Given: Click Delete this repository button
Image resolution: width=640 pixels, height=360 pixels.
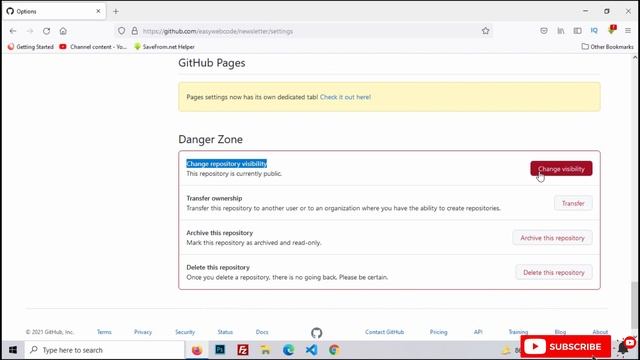Looking at the screenshot, I should point(554,273).
